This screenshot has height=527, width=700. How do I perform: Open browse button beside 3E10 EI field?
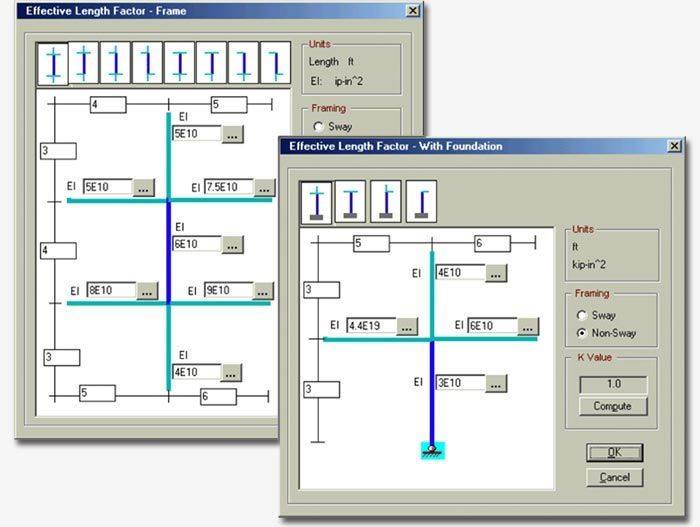[497, 383]
